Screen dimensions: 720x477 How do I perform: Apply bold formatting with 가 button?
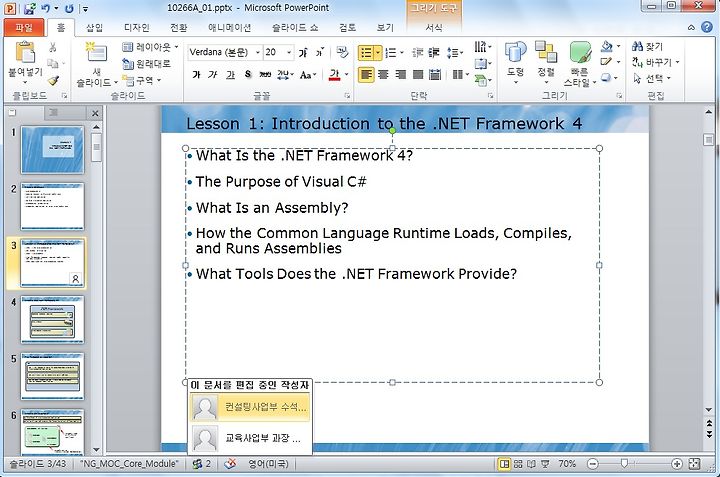(197, 74)
